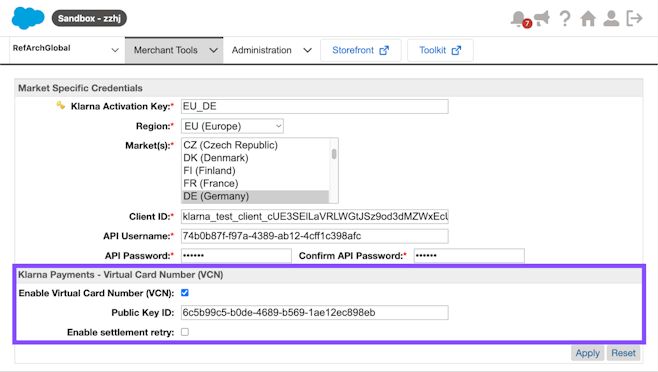Check Enable settlement retry

point(185,332)
